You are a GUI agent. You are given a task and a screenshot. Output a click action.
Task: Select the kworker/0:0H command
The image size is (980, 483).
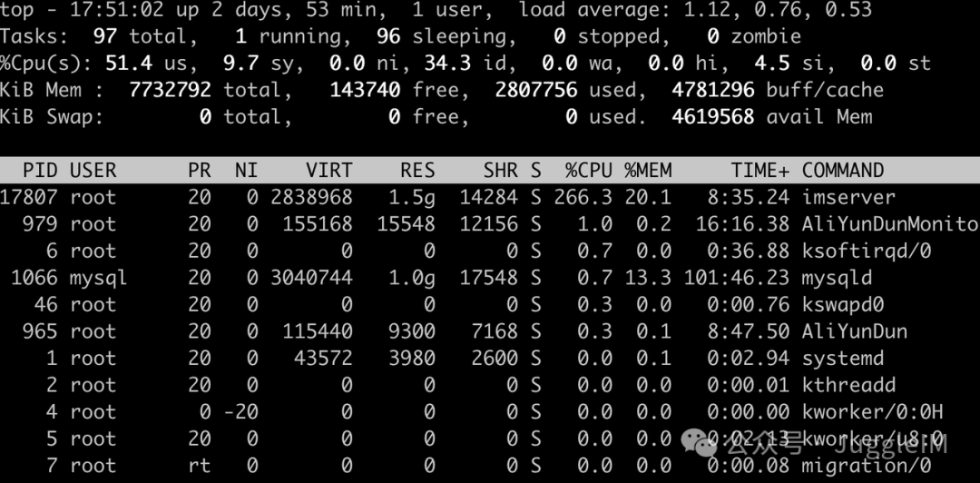tap(872, 411)
